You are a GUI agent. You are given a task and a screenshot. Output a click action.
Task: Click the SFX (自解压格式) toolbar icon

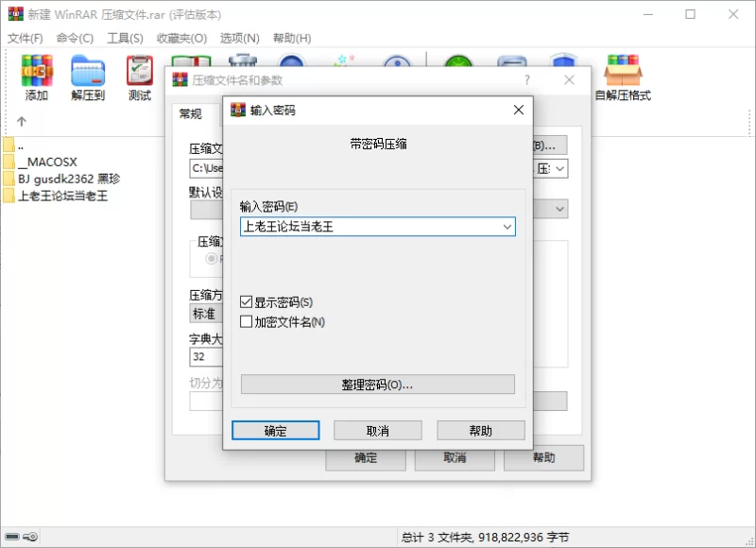[x=623, y=77]
